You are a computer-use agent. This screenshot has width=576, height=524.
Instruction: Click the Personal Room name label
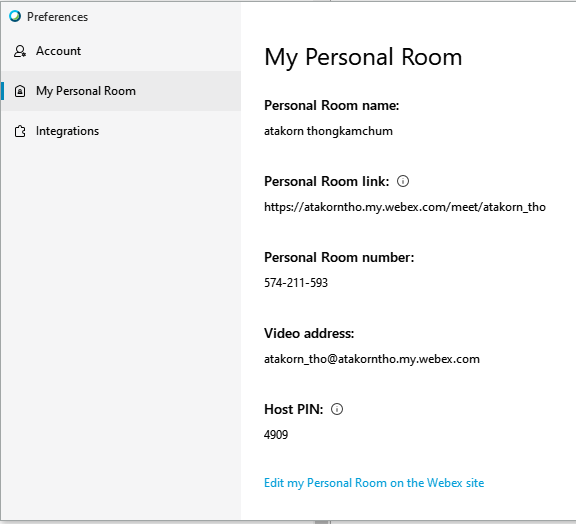click(x=332, y=105)
